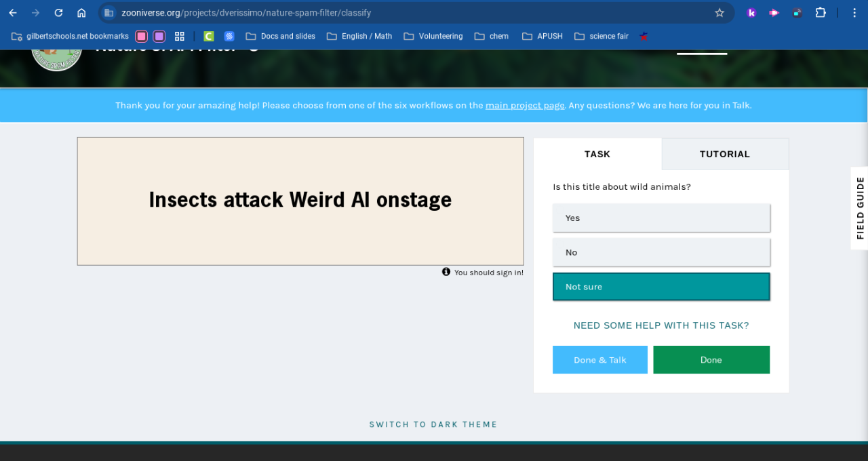Open Need Some Help With This Task
The image size is (868, 461).
coord(661,325)
